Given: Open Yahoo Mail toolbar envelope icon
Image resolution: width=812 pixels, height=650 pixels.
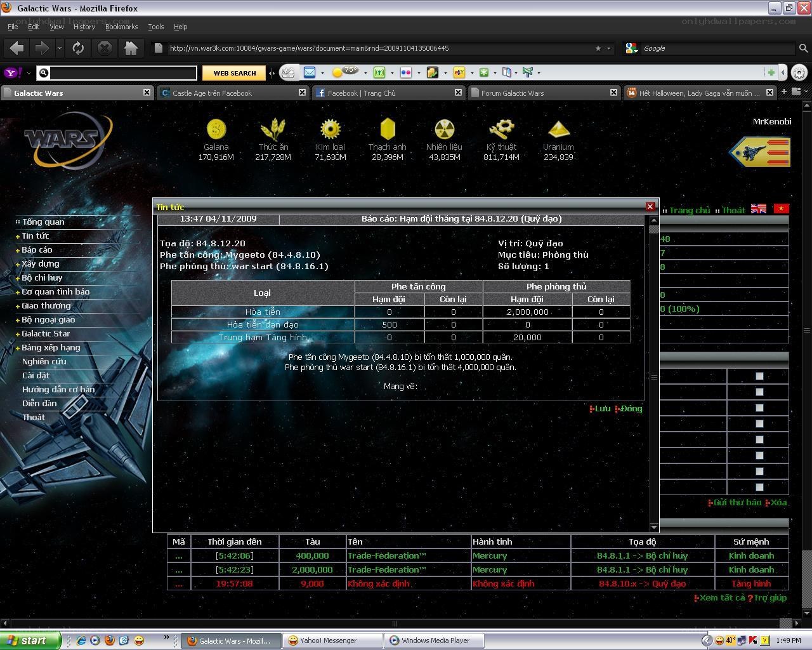Looking at the screenshot, I should click(310, 72).
